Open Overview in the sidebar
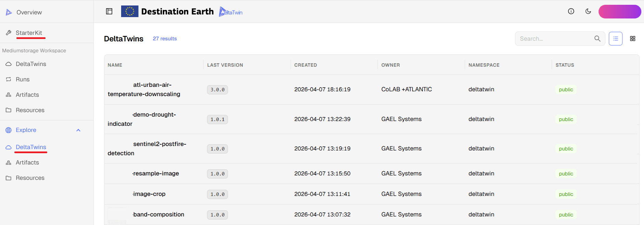The image size is (644, 225). 29,12
